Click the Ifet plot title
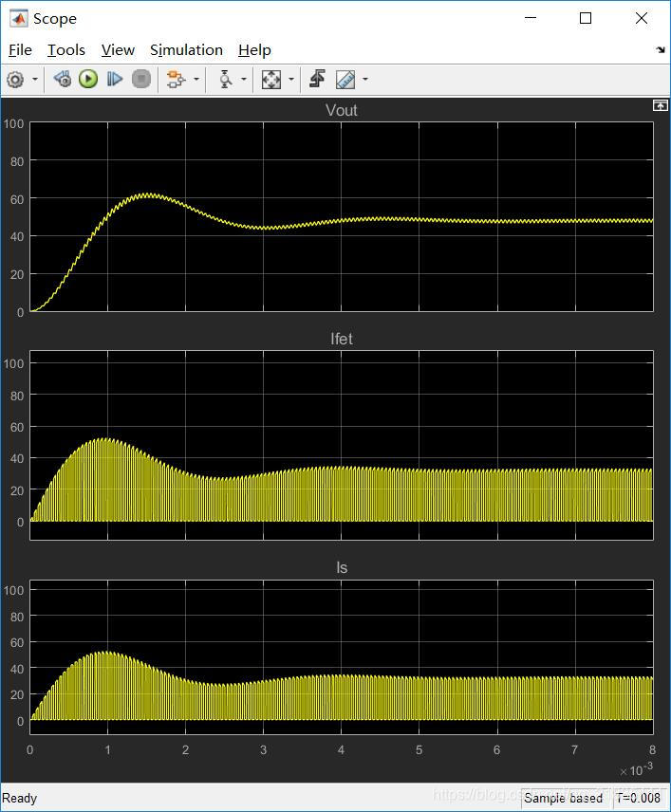This screenshot has height=812, width=671. [x=342, y=339]
